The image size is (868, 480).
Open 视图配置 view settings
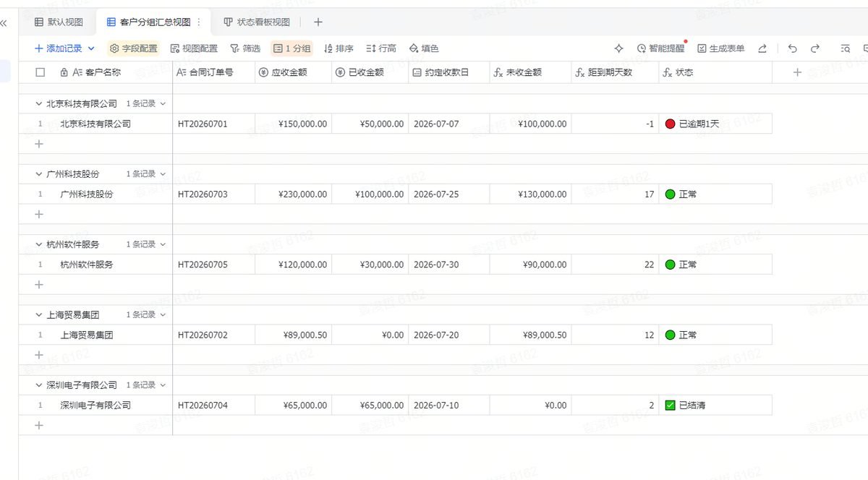194,48
